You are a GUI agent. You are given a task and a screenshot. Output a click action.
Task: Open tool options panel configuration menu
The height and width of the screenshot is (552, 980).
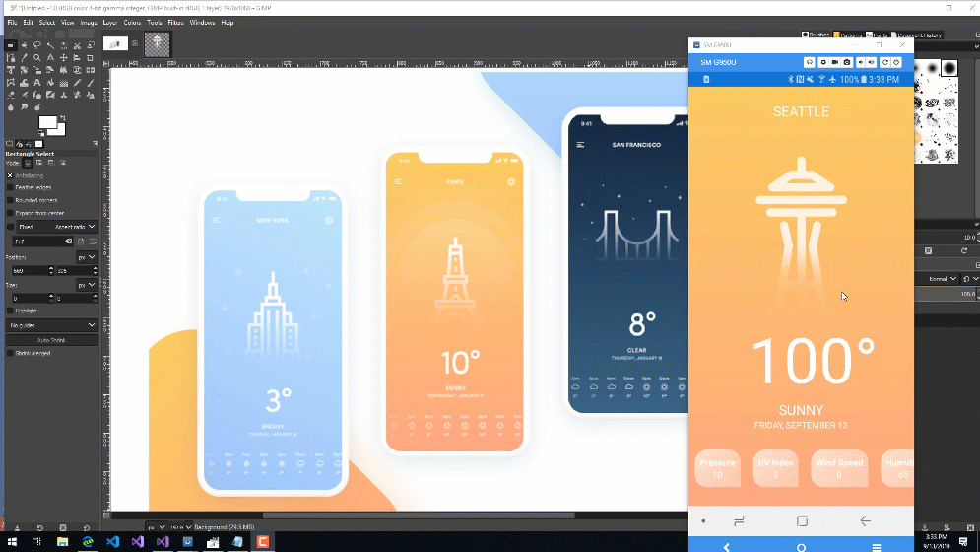95,143
